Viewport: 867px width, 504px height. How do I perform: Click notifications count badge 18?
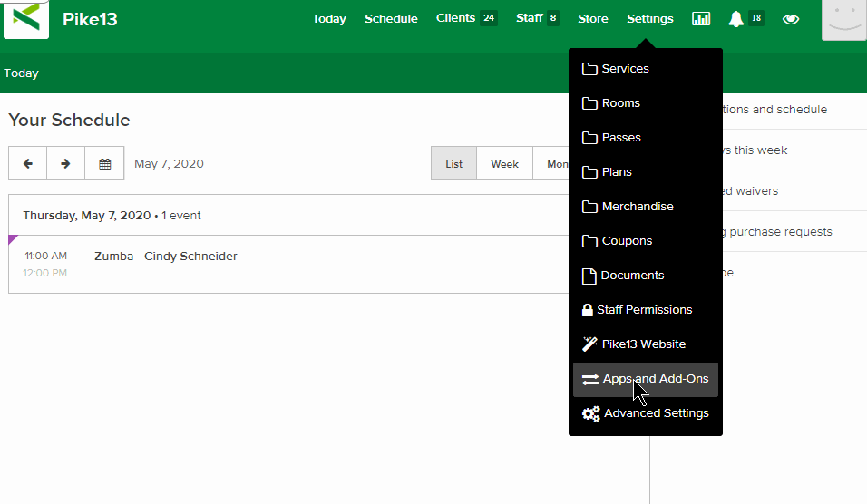tap(755, 18)
